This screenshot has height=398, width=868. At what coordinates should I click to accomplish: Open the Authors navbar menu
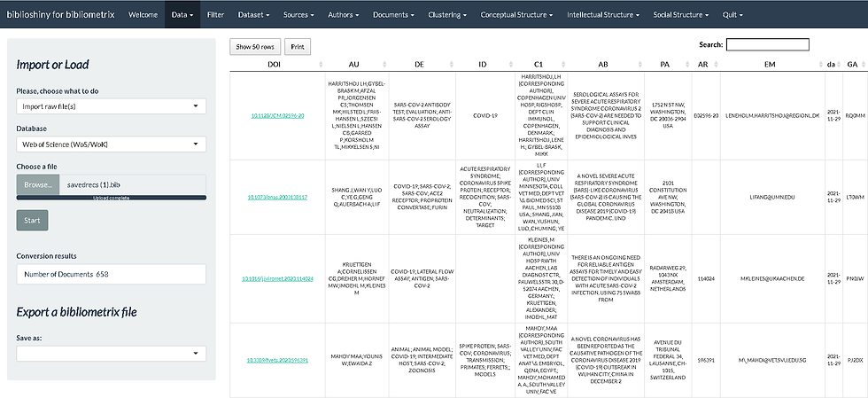(344, 15)
